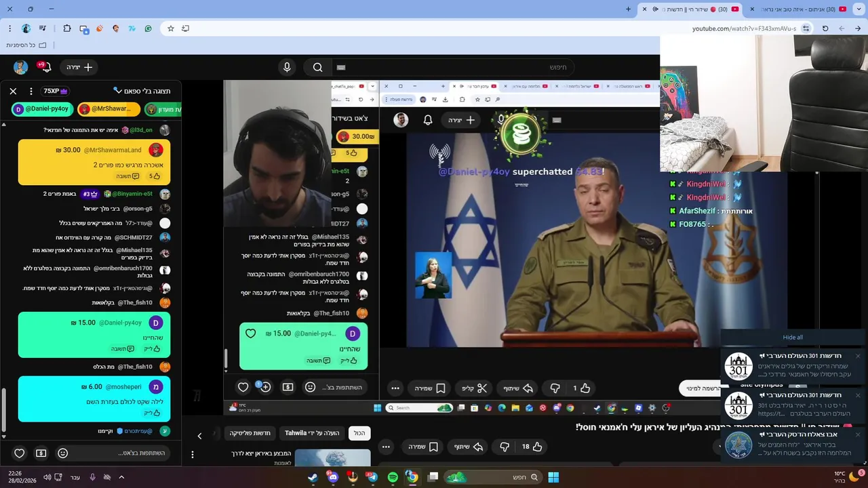Open Spotify from taskbar
This screenshot has height=488, width=868.
point(393,477)
